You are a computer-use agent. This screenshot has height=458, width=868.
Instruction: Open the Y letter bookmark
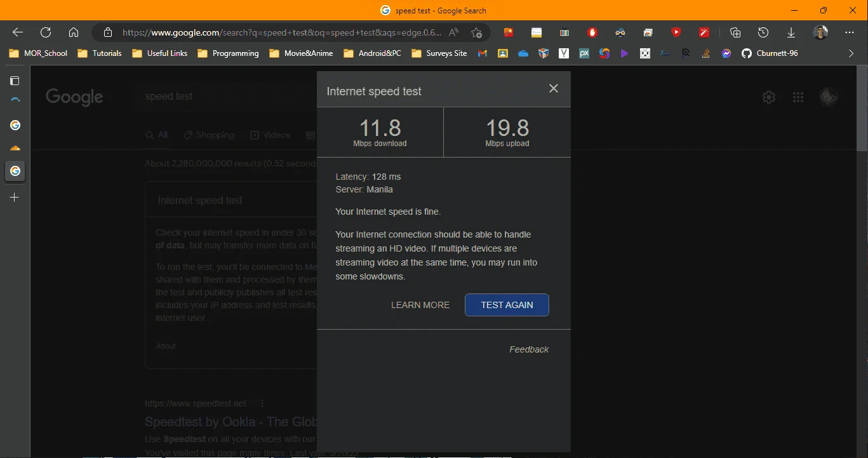(564, 53)
